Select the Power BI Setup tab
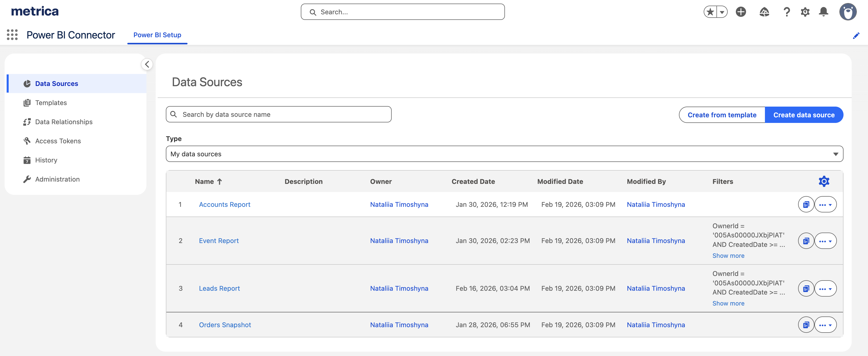Viewport: 868px width, 356px height. 157,35
